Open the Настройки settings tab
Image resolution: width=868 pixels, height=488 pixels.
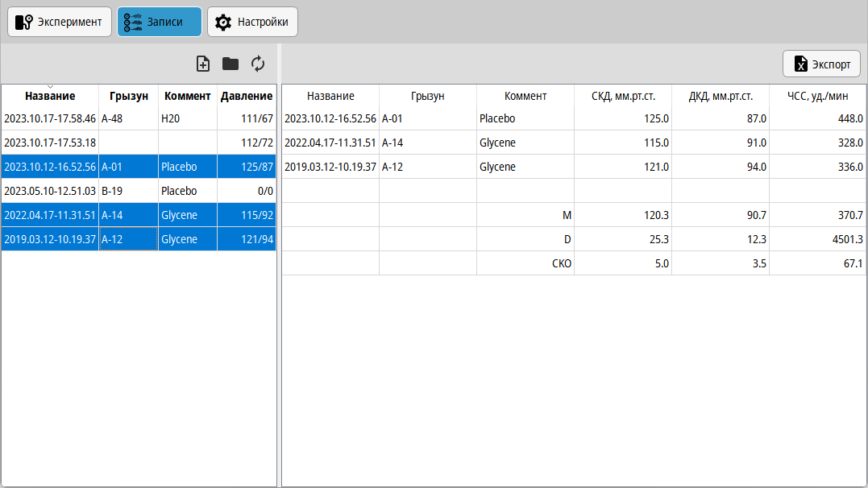[253, 22]
